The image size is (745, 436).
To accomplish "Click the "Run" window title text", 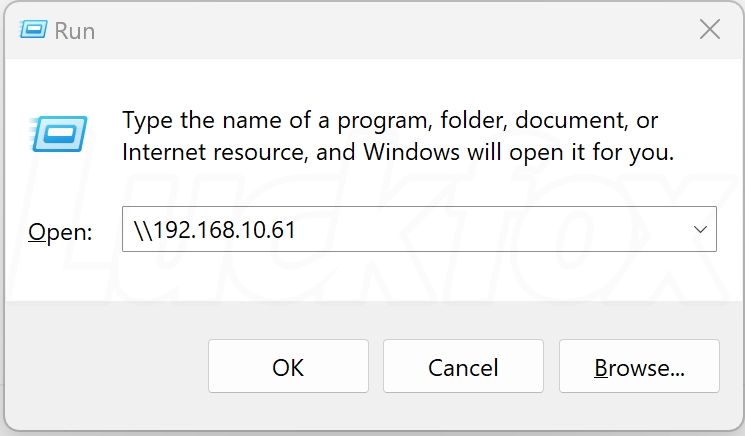I will coord(75,31).
